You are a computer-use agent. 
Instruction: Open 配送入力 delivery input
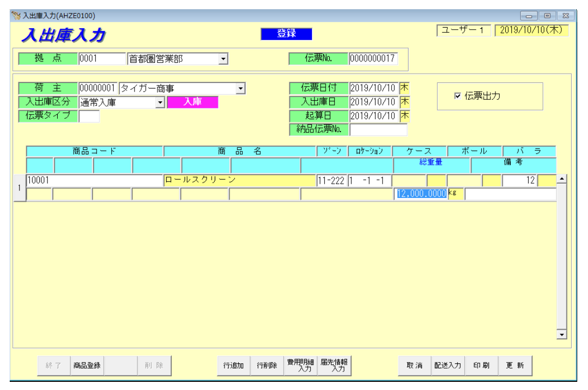(x=447, y=365)
